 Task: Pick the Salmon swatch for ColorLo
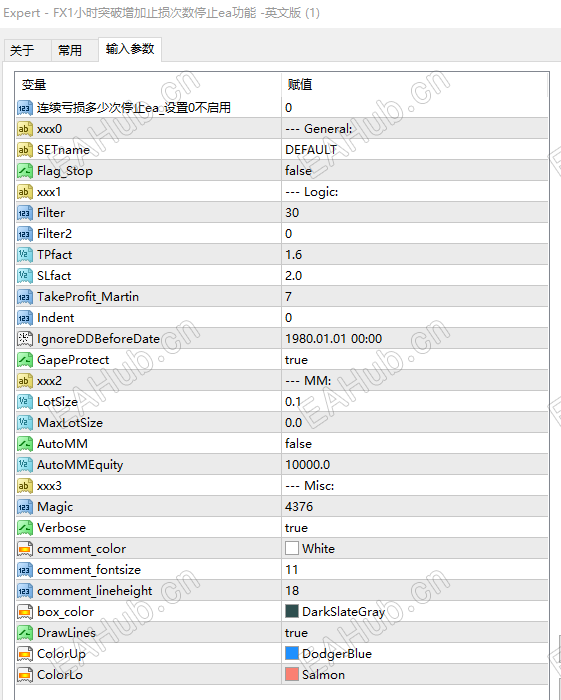(292, 674)
